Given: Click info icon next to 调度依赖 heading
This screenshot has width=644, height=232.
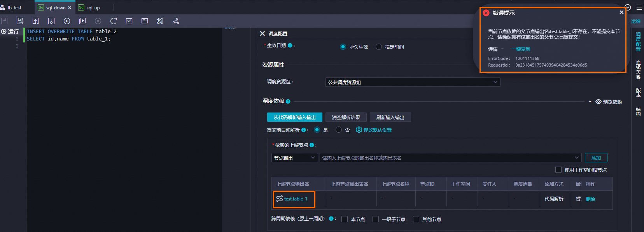Looking at the screenshot, I should point(288,101).
